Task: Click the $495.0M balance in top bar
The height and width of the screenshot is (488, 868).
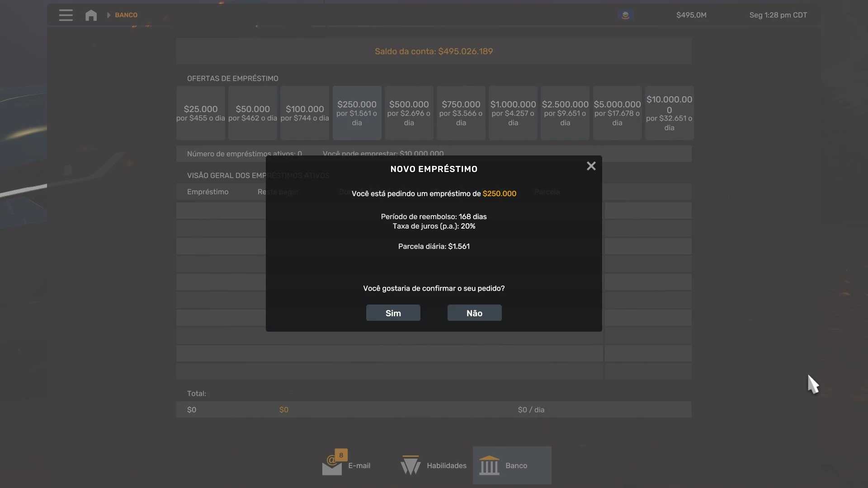Action: pos(691,15)
